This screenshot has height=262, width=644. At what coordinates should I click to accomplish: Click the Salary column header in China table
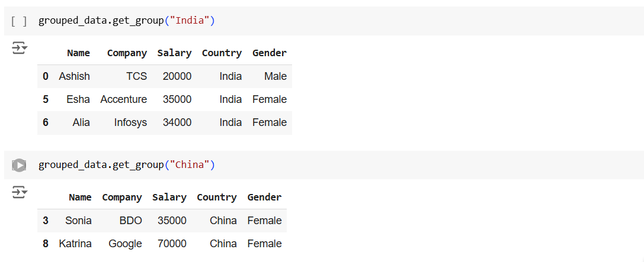pos(169,198)
